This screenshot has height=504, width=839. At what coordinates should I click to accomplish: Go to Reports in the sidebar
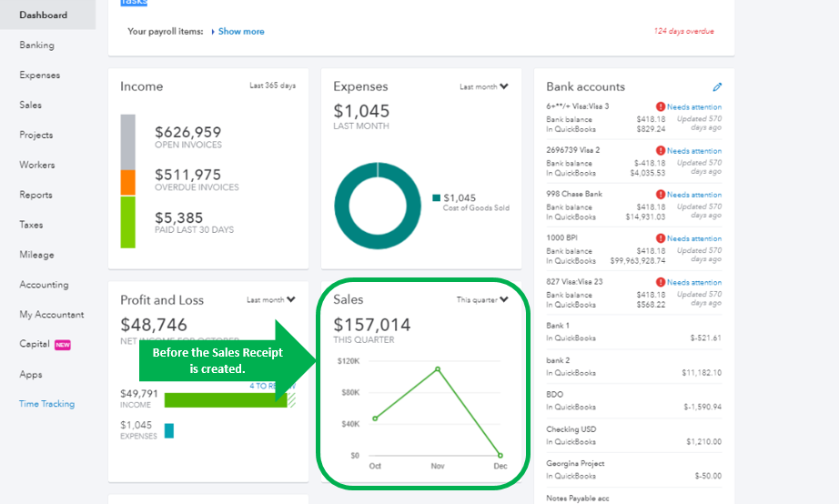click(35, 195)
